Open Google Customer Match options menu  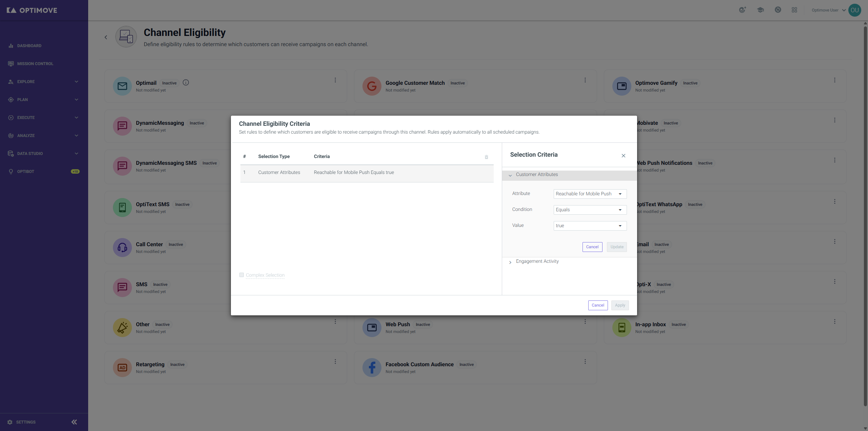(x=585, y=80)
